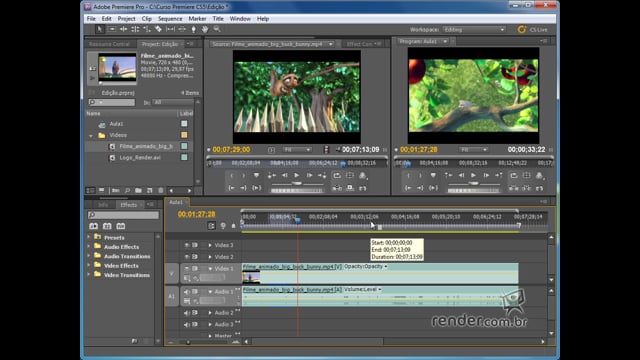Select the Ripple Edit tool
640x360 pixels.
[x=123, y=29]
